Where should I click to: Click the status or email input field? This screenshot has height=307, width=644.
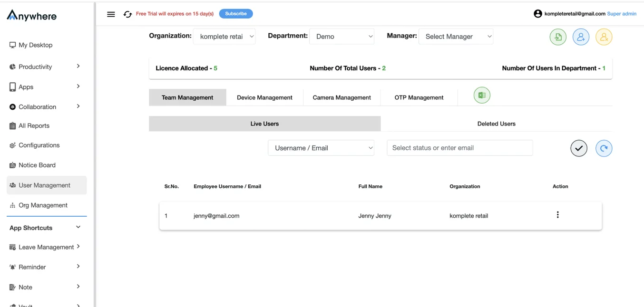[459, 148]
